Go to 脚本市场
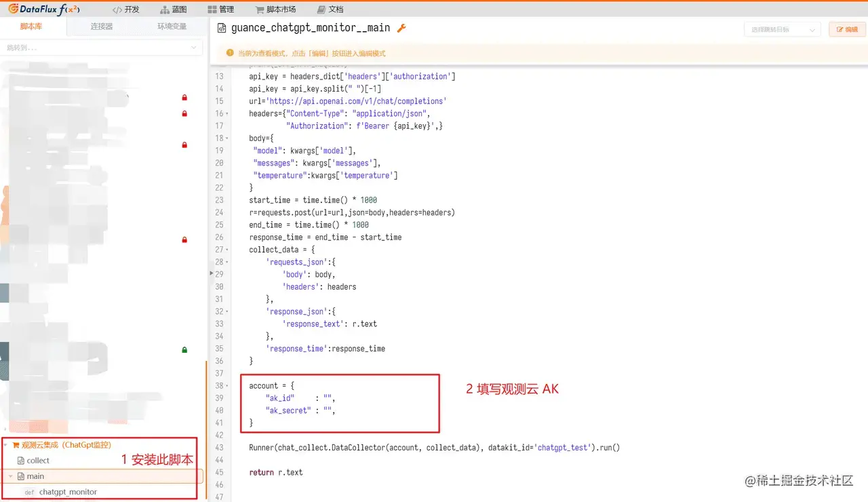868x502 pixels. point(276,9)
